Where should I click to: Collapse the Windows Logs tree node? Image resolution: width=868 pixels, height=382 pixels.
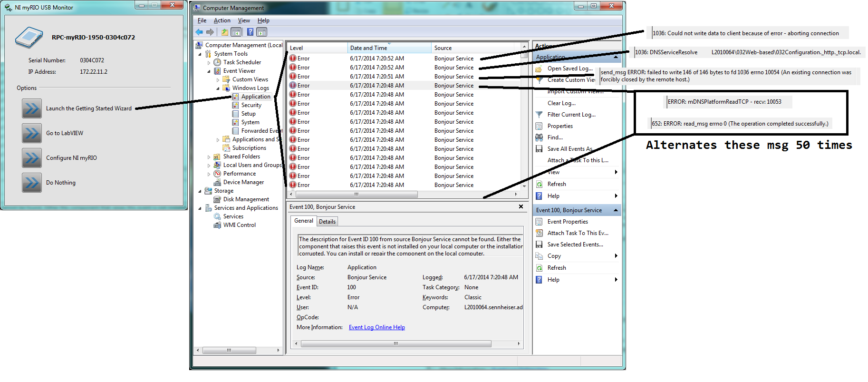click(218, 88)
